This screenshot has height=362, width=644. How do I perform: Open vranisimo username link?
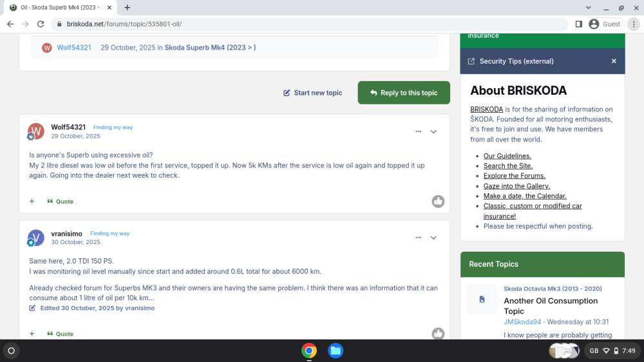tap(66, 233)
